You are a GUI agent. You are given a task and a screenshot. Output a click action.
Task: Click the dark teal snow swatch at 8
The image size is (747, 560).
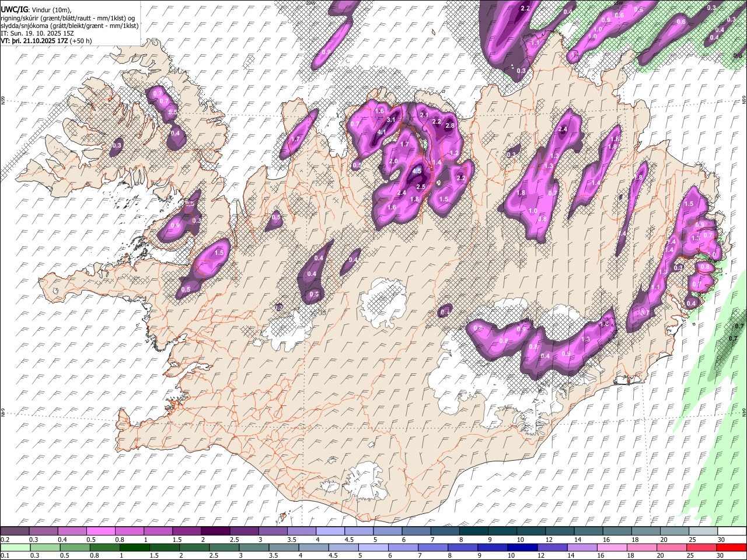(473, 531)
